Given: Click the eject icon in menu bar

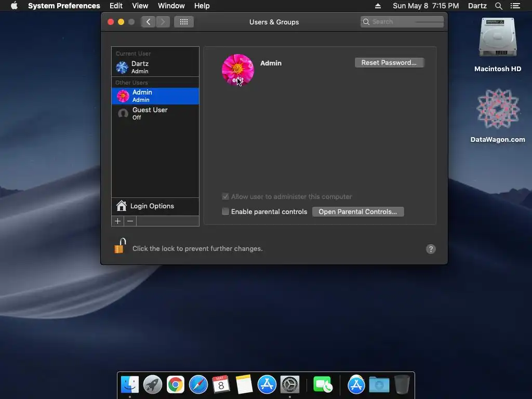Looking at the screenshot, I should point(378,6).
